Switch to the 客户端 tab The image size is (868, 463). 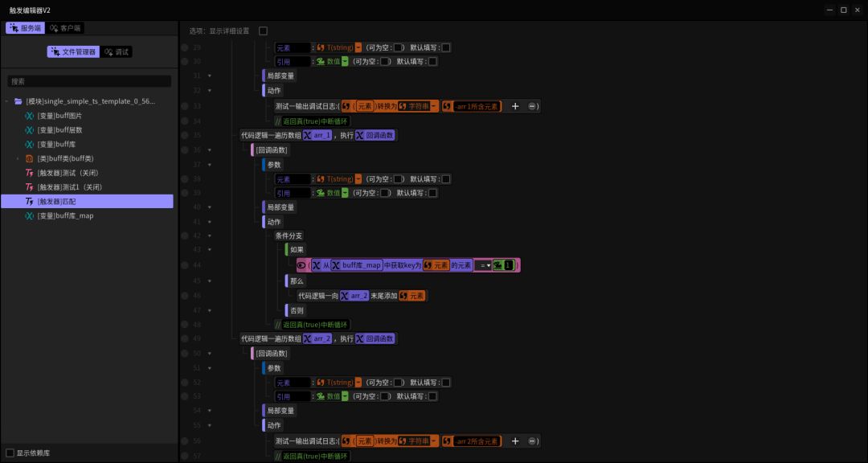tap(65, 27)
